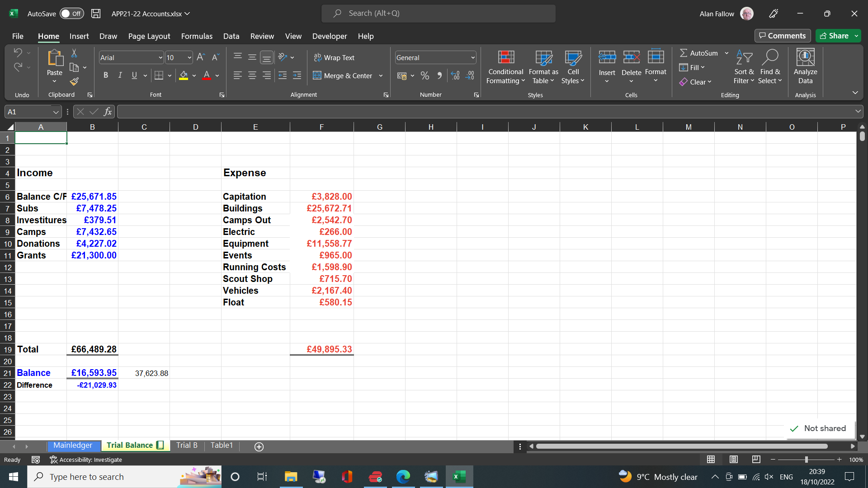Click the Decrease Indent icon
This screenshot has height=488, width=868.
(283, 75)
